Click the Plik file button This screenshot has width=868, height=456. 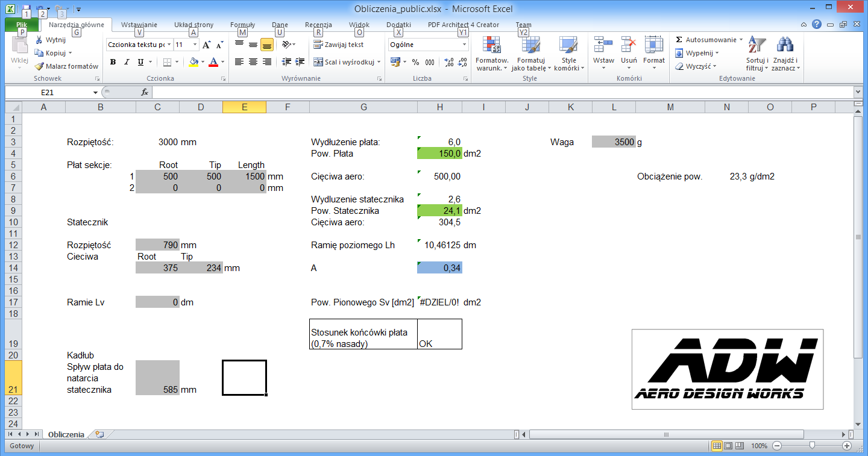click(x=22, y=25)
